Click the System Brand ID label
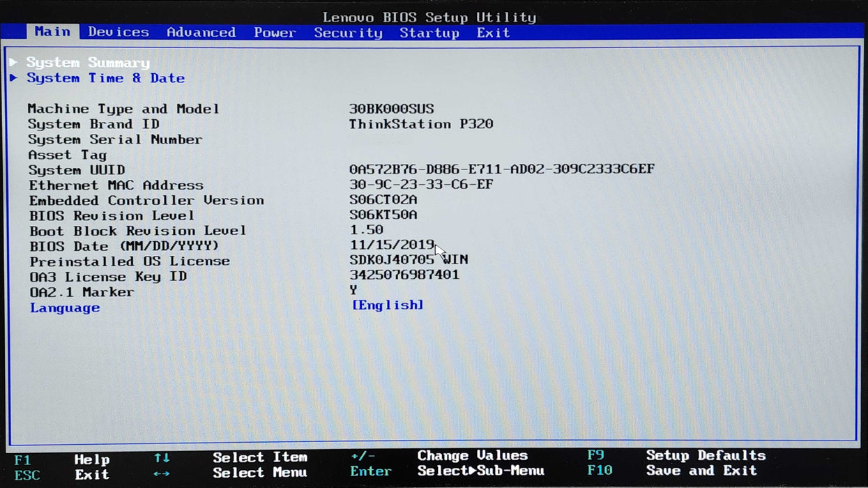This screenshot has height=488, width=868. click(93, 124)
